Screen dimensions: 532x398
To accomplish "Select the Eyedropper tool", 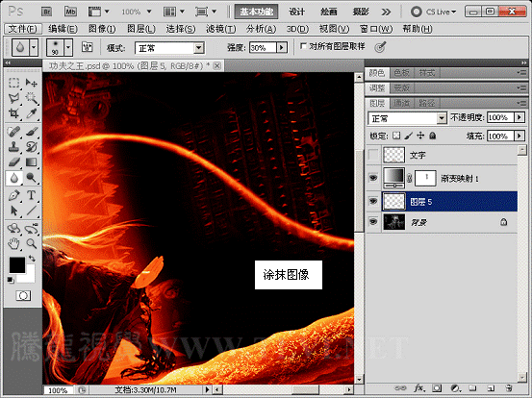I will tap(31, 113).
